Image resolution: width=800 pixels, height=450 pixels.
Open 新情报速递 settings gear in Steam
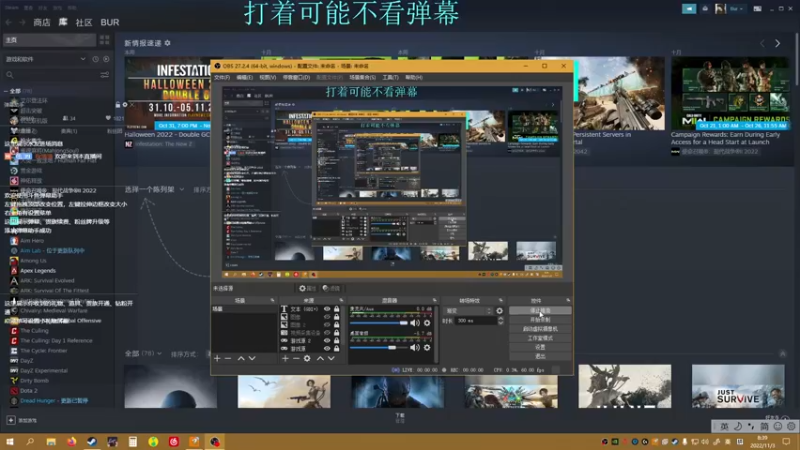click(167, 43)
